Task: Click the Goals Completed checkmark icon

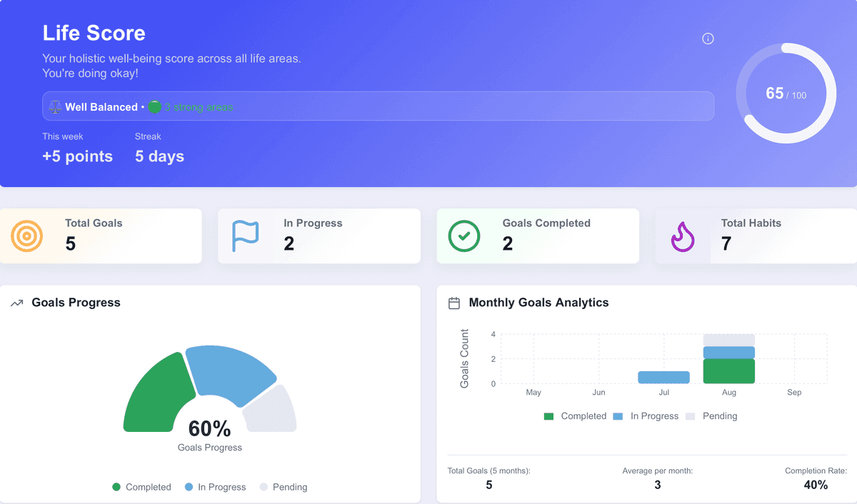Action: coord(464,236)
